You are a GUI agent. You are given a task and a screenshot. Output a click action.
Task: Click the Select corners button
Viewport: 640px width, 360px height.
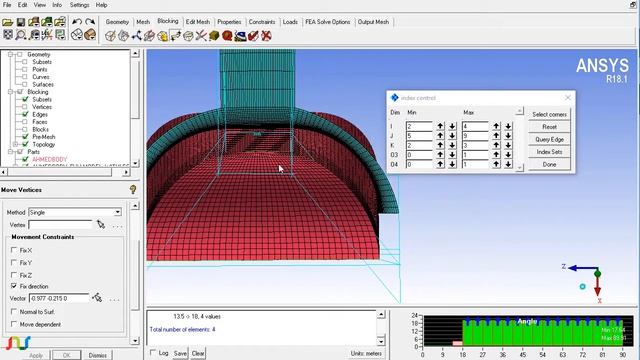549,114
